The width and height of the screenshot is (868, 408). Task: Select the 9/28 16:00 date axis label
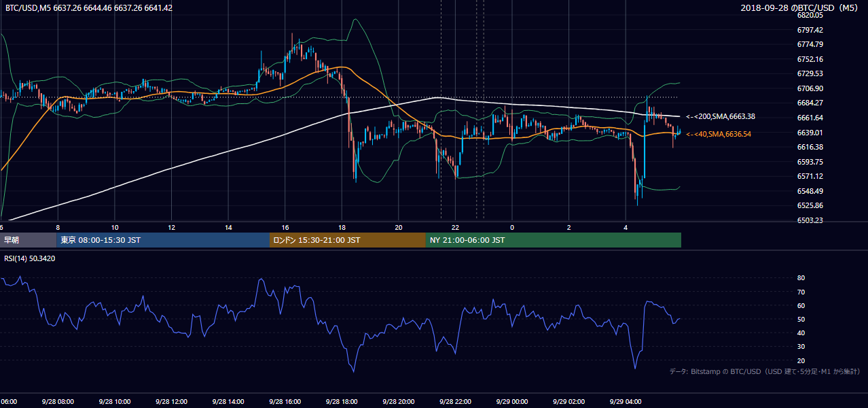click(284, 401)
